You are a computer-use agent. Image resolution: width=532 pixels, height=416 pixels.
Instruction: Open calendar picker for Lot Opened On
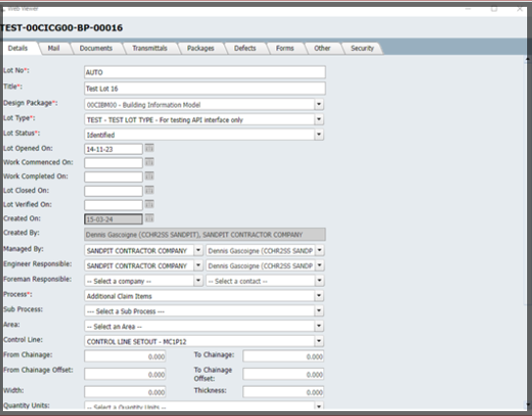(149, 148)
